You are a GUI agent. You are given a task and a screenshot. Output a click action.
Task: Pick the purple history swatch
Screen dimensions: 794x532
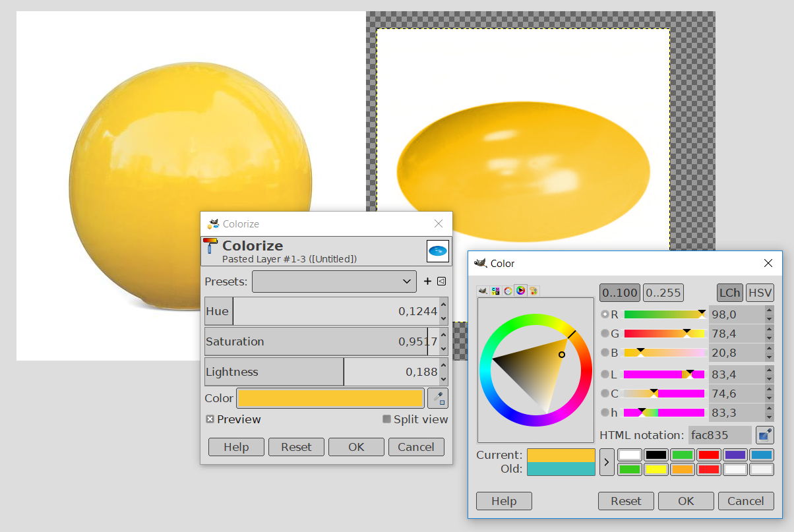pos(735,455)
